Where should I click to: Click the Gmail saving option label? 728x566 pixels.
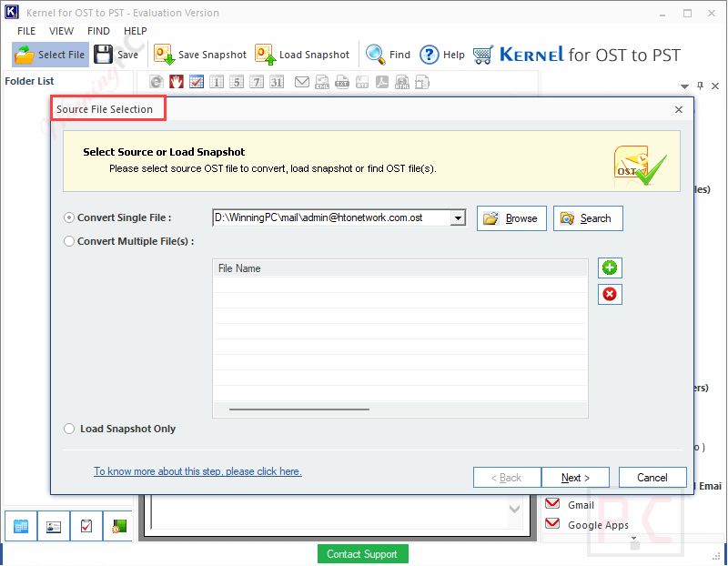pos(581,505)
